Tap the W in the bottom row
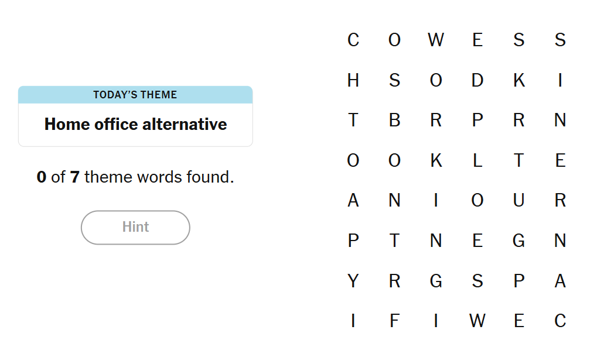This screenshot has height=364, width=604. click(477, 321)
